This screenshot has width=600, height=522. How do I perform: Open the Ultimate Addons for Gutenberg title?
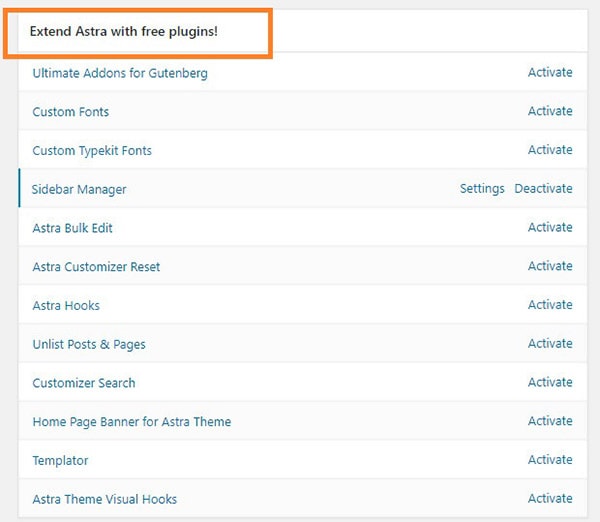[120, 73]
